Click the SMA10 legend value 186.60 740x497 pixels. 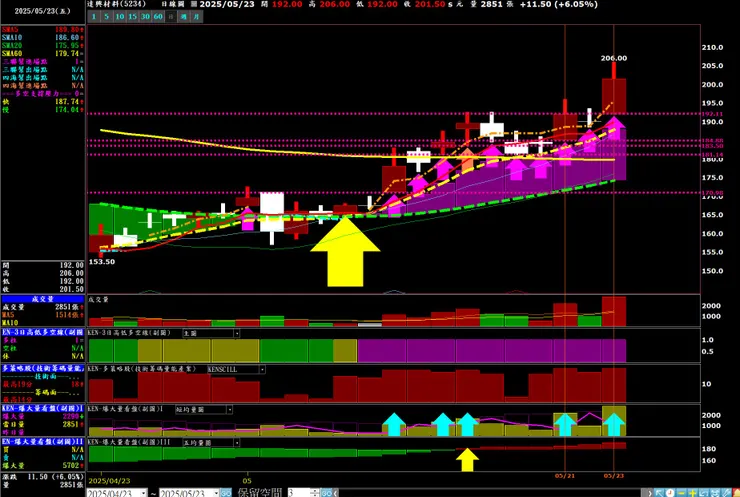pyautogui.click(x=69, y=37)
